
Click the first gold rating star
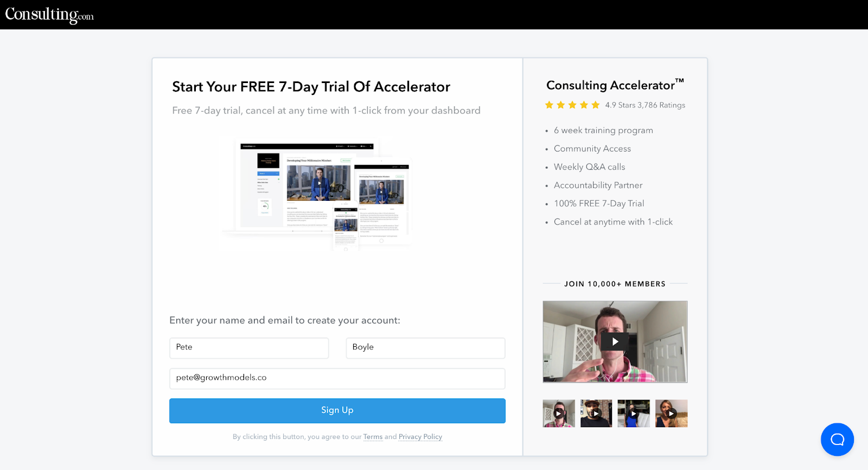(549, 105)
